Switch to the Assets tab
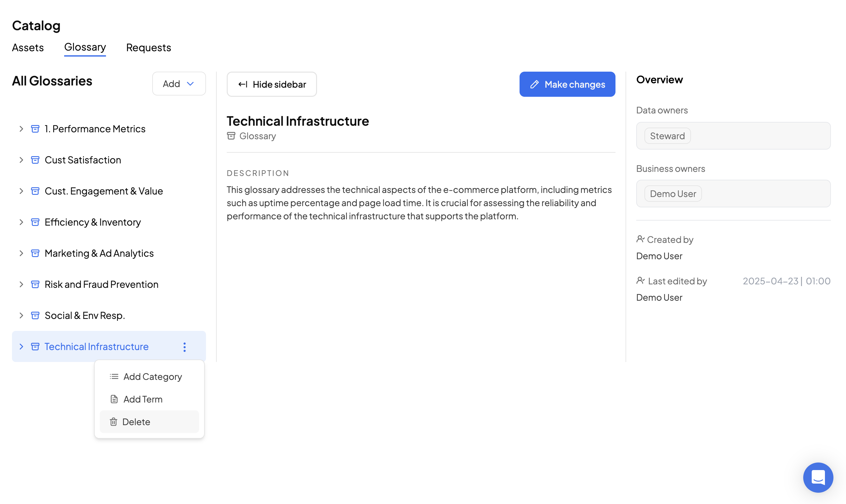Screen dimensions: 846x504 (28, 47)
